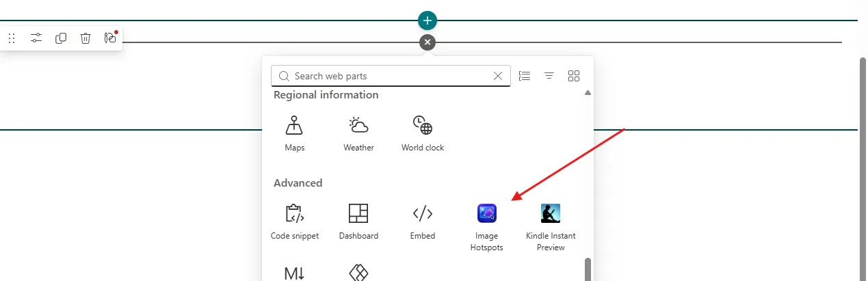Click the Regional information heading
This screenshot has width=868, height=281.
(326, 95)
